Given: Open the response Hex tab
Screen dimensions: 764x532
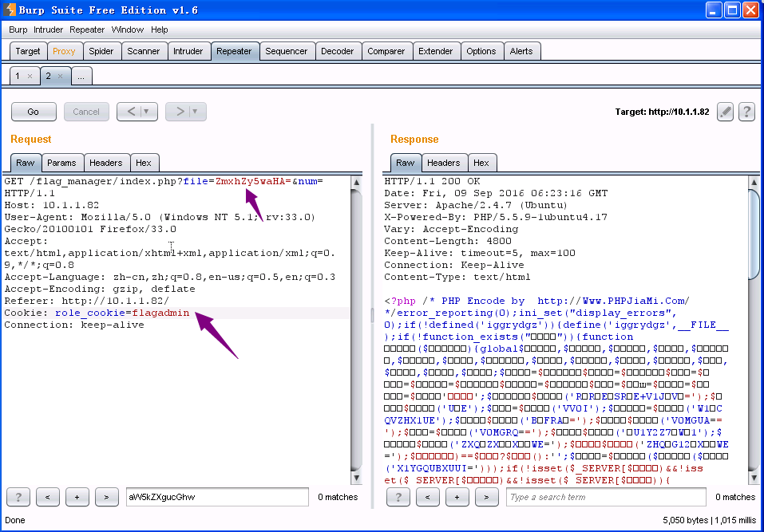Looking at the screenshot, I should [x=481, y=163].
